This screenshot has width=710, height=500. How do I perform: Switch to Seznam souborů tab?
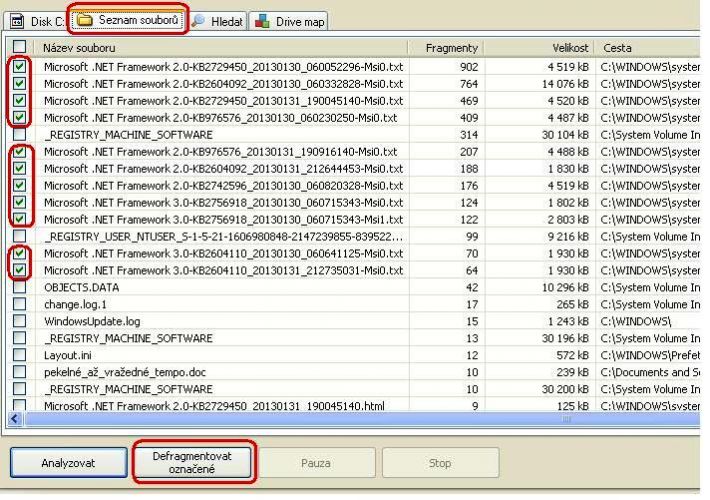click(128, 20)
